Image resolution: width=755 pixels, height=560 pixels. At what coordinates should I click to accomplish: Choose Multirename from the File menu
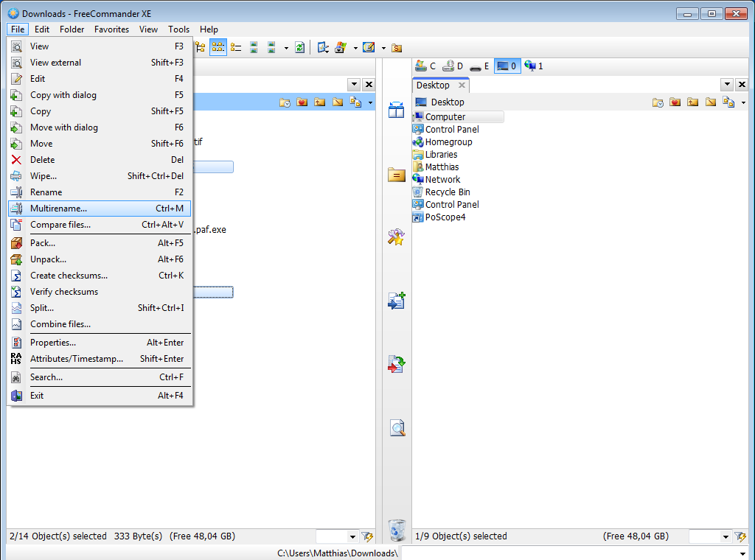(x=100, y=209)
